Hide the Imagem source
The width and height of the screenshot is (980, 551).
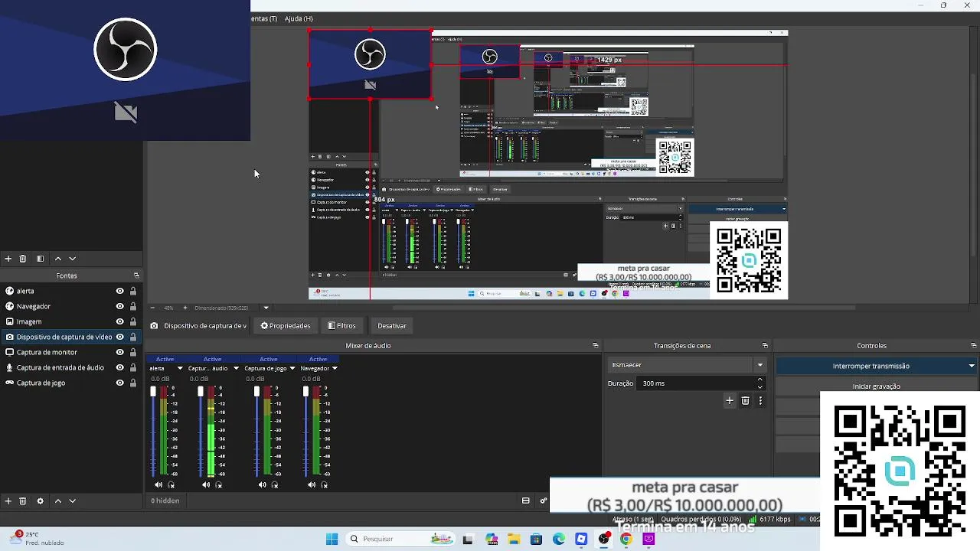pos(119,321)
